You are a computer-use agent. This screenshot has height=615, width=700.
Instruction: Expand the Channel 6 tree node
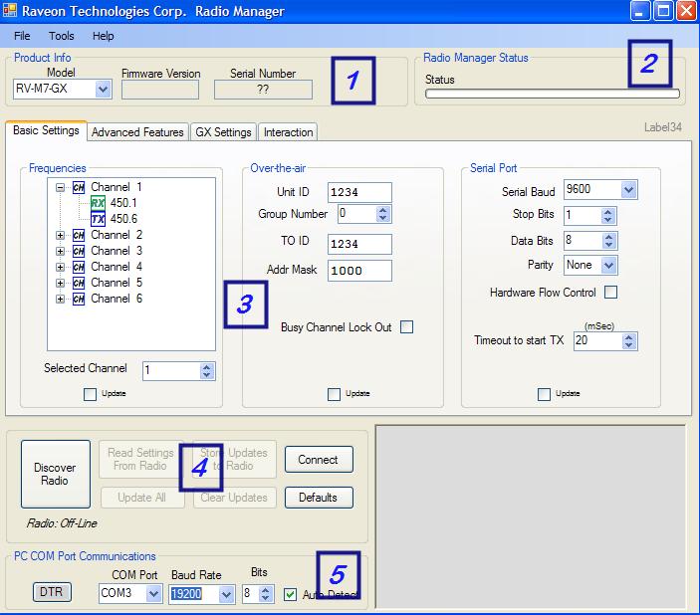pos(60,299)
